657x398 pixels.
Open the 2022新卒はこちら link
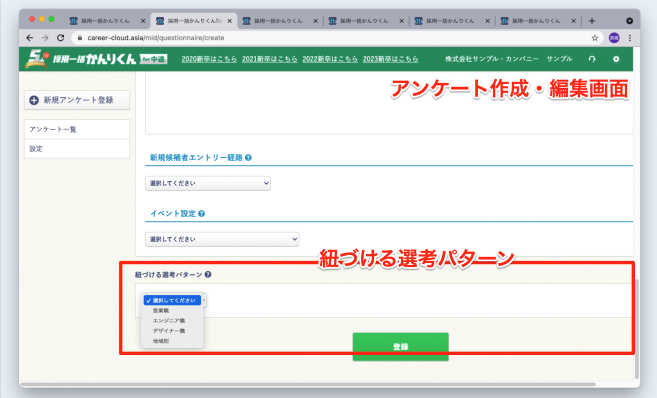pyautogui.click(x=330, y=59)
